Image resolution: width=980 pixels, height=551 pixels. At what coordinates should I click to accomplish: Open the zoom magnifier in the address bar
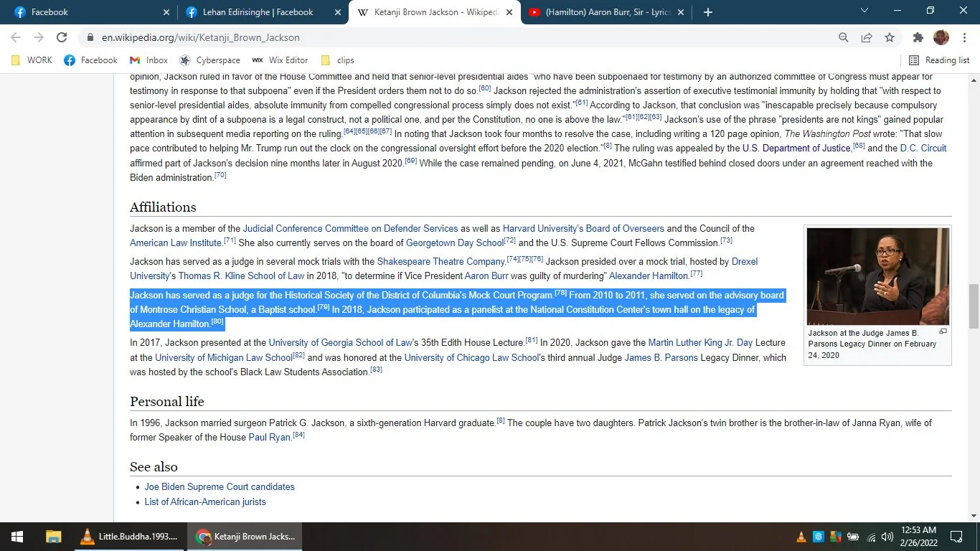tap(844, 37)
